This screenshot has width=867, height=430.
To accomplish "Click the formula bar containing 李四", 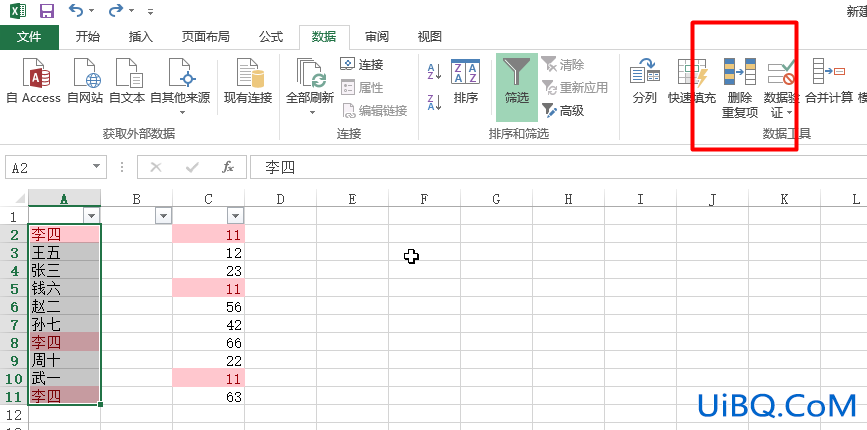I will [x=558, y=167].
